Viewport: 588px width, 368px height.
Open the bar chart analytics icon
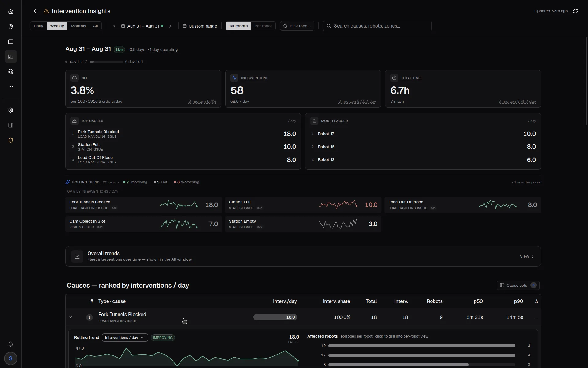pos(11,57)
